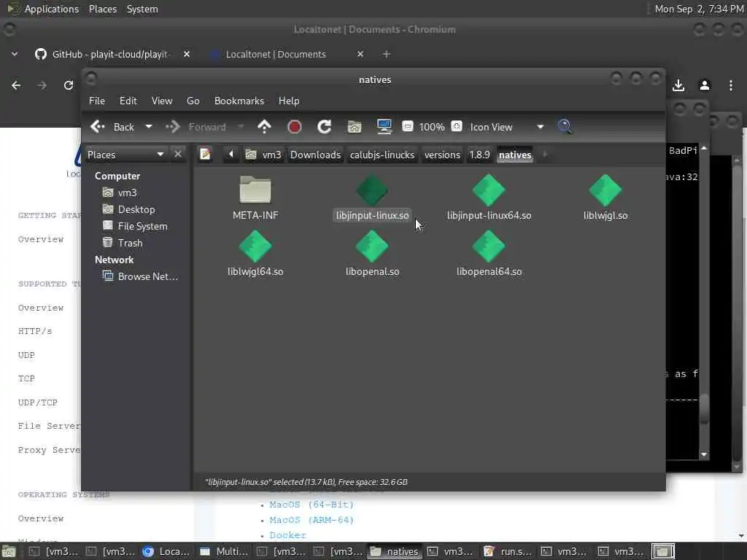Open the System menu in top panel
The image size is (747, 560).
[142, 9]
